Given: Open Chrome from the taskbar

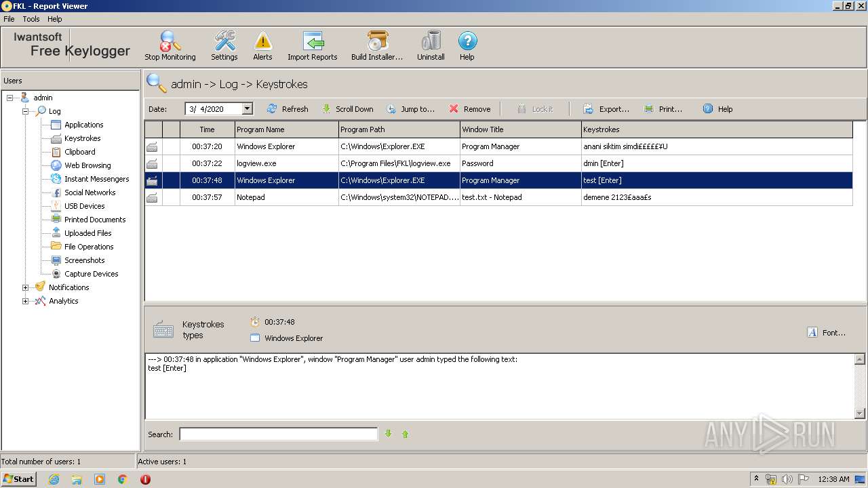Looking at the screenshot, I should tap(123, 479).
